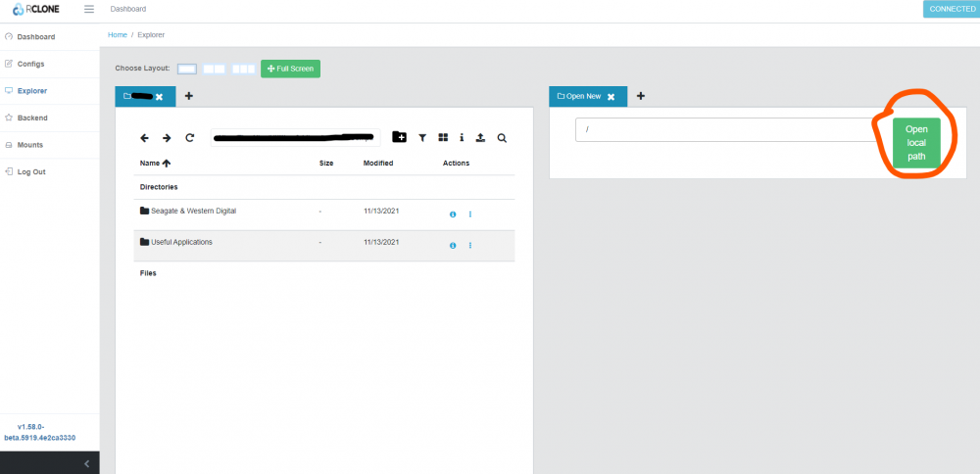Open search in the file toolbar
Image resolution: width=980 pixels, height=474 pixels.
(x=502, y=138)
